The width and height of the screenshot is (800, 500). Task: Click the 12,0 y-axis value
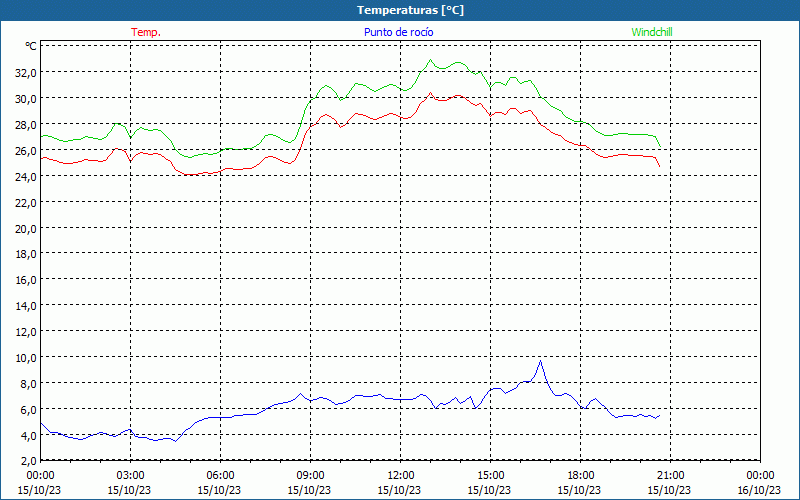26,332
